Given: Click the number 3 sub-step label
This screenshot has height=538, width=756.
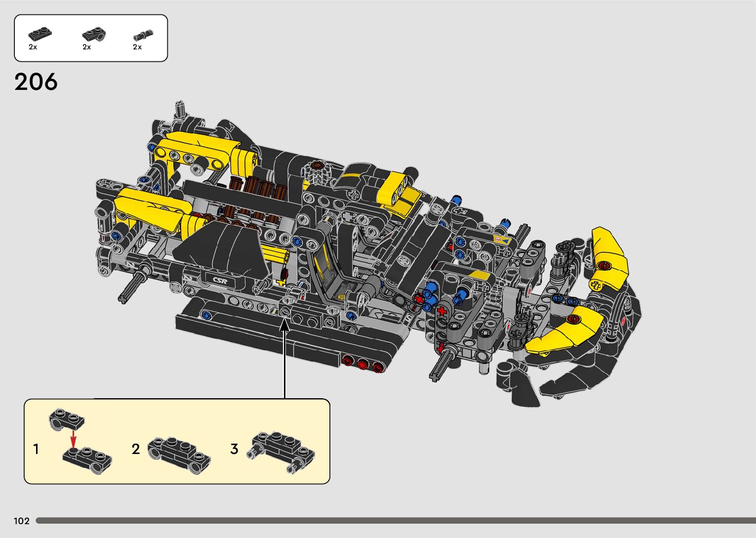Looking at the screenshot, I should coord(234,449).
